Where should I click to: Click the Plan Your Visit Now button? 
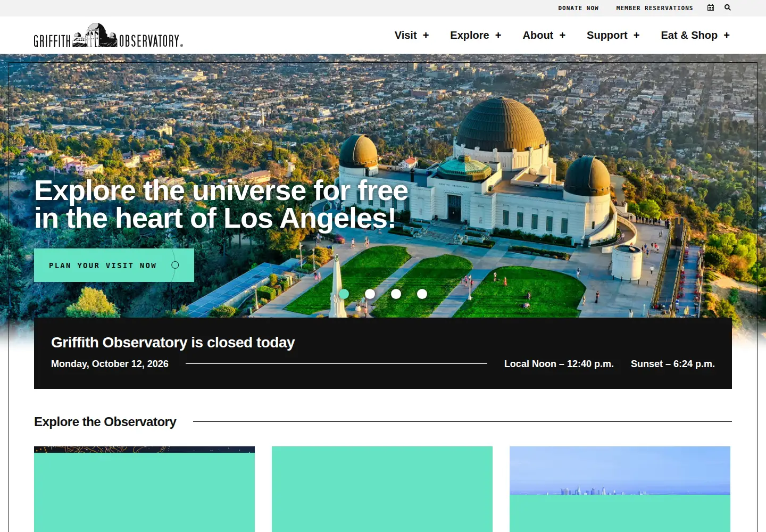click(114, 265)
